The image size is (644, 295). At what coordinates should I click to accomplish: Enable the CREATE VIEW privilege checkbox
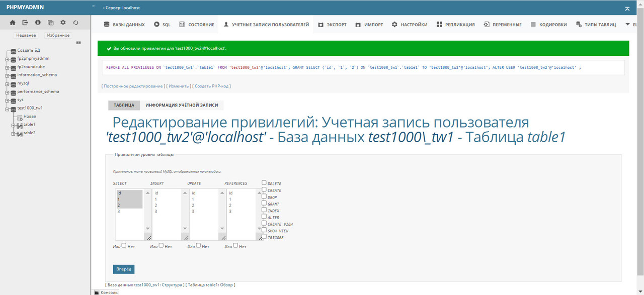tap(264, 223)
